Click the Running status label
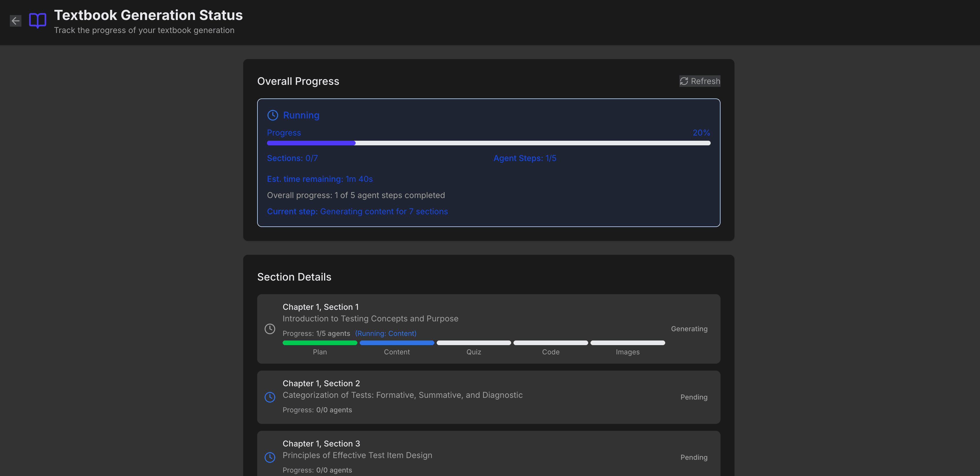Screen dimensions: 980x476 301,115
